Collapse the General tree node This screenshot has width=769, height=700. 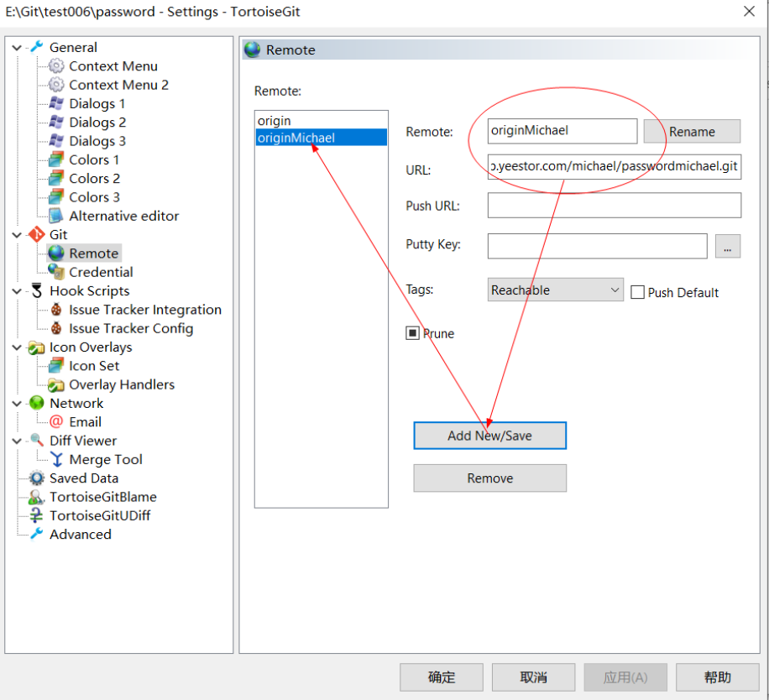tap(17, 48)
